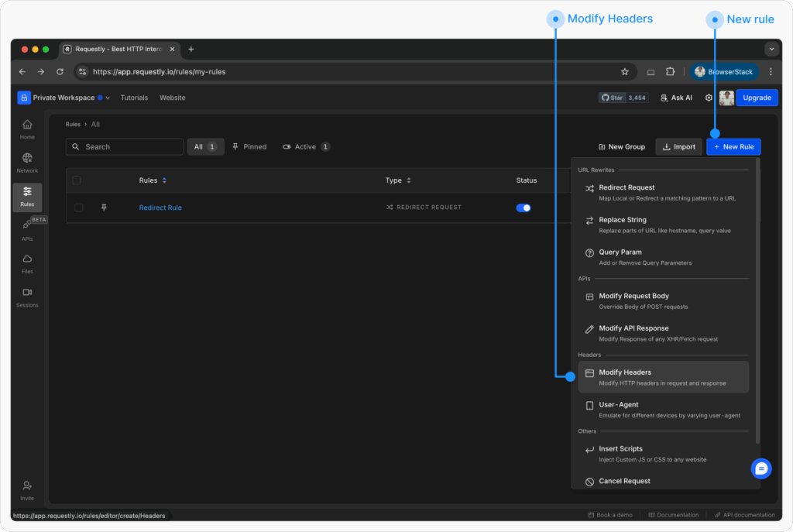The width and height of the screenshot is (793, 532).
Task: Click the Upgrade button
Action: coord(757,98)
